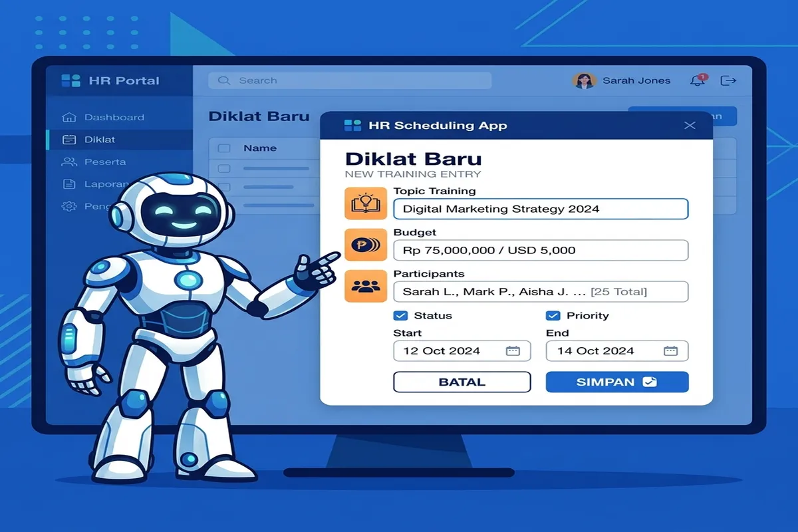Click the Budget input field
798x532 pixels.
[x=541, y=251]
